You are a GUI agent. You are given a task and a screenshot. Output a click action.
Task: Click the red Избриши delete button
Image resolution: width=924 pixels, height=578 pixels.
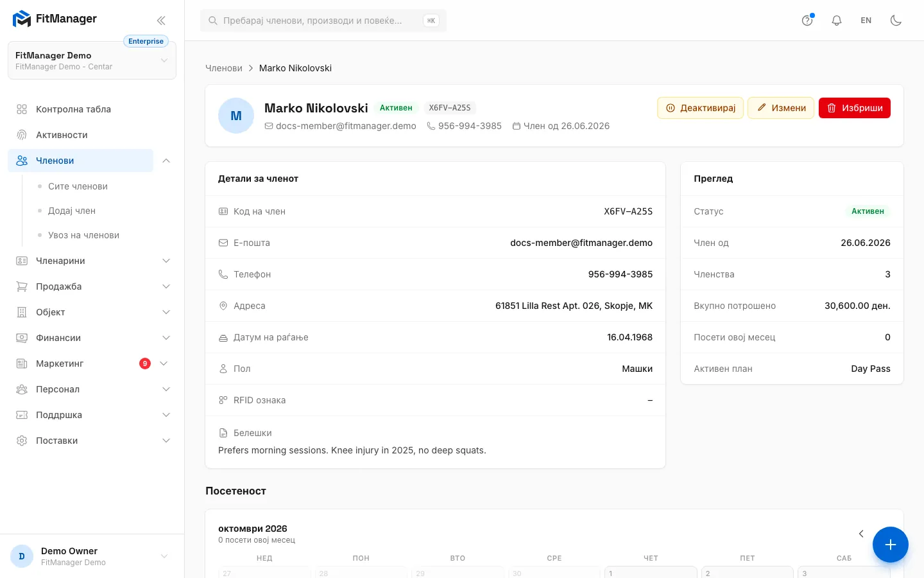click(855, 108)
